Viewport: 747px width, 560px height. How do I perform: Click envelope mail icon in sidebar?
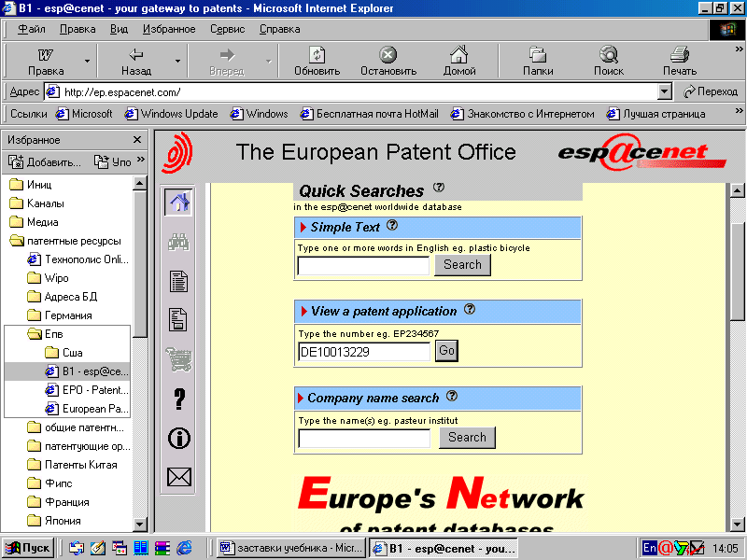[179, 477]
